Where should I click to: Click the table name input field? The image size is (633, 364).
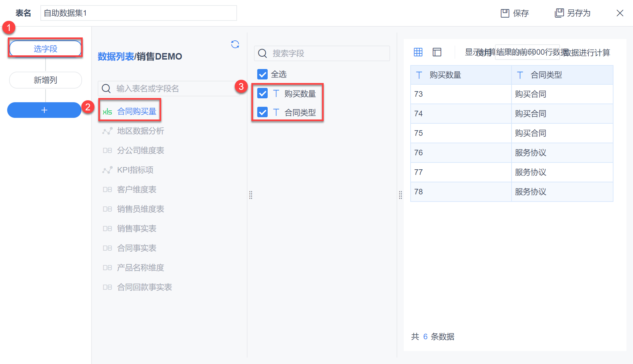[x=138, y=13]
